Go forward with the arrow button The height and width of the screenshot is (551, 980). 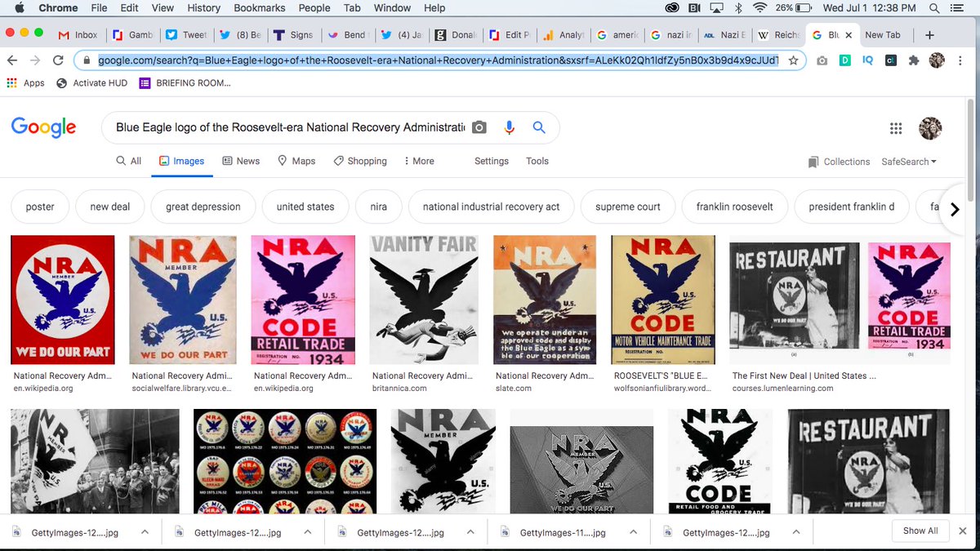pyautogui.click(x=35, y=60)
